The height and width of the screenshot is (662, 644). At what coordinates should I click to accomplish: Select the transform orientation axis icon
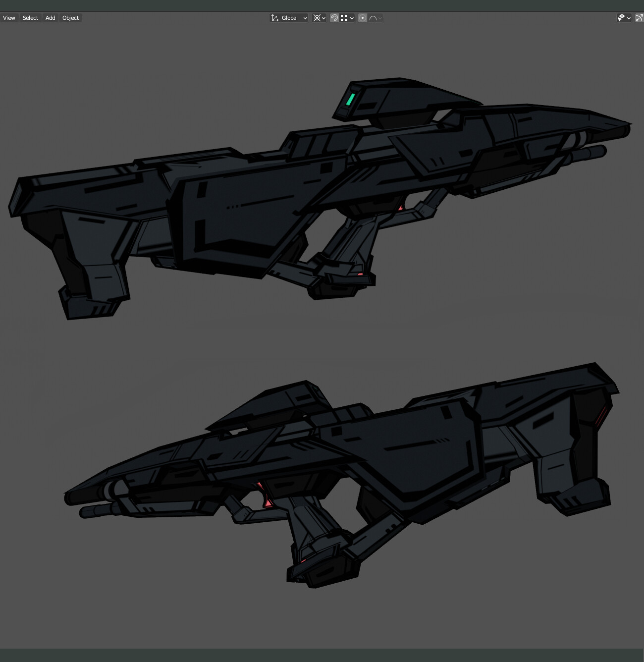[275, 18]
